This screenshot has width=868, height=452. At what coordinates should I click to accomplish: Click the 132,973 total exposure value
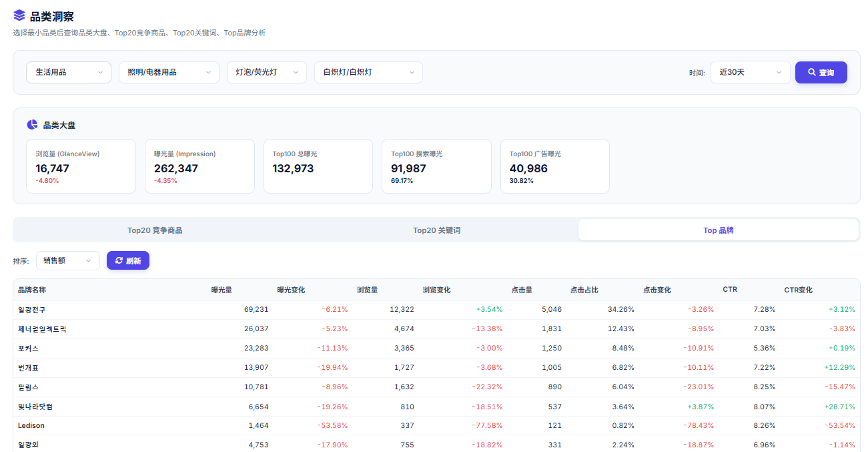293,169
